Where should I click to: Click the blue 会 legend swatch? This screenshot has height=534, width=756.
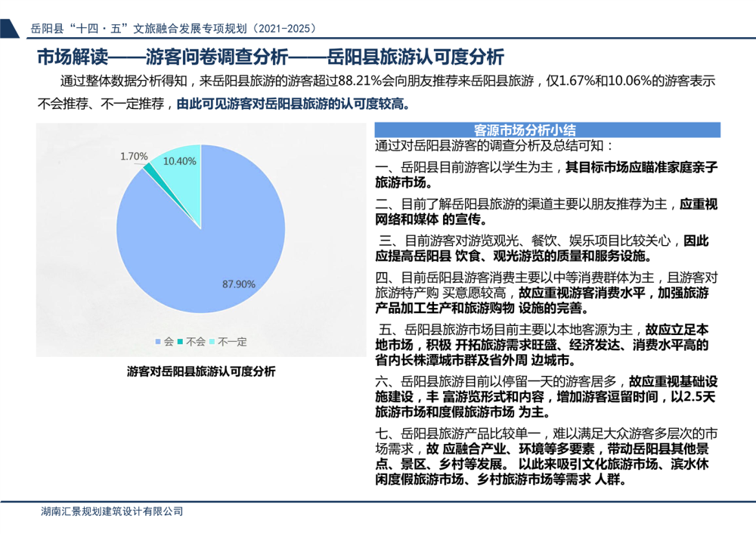[157, 342]
